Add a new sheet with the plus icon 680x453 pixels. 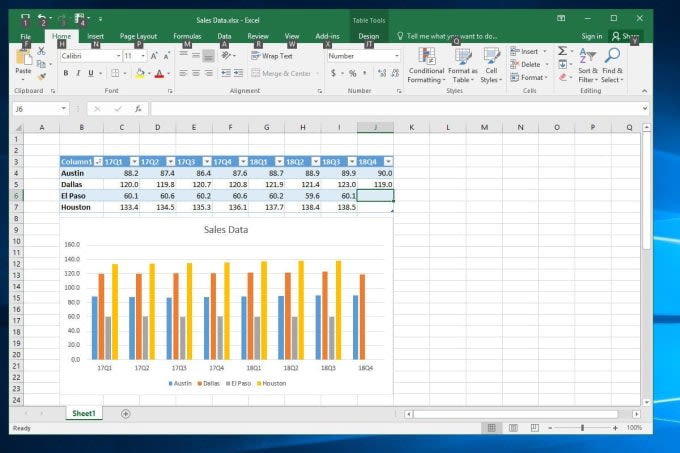click(125, 414)
